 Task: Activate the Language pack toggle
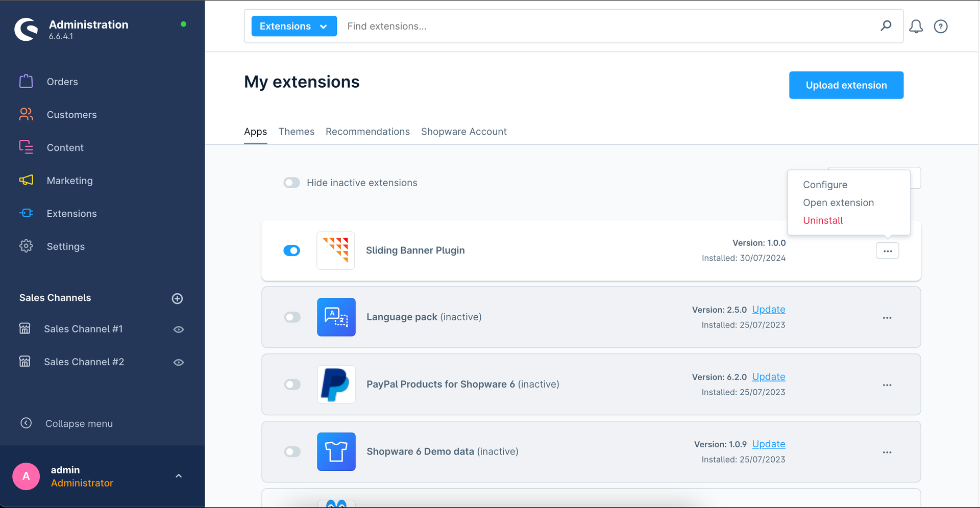click(292, 317)
